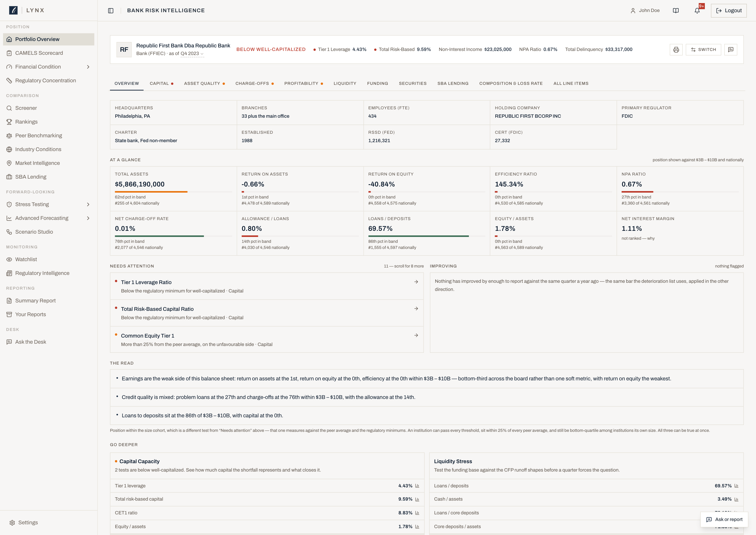Open notifications bell icon

(697, 10)
